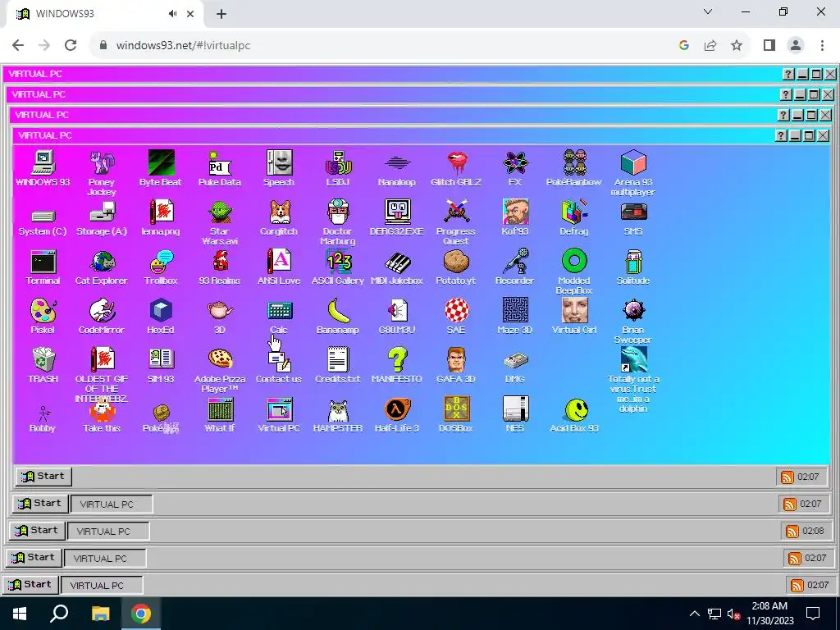This screenshot has width=840, height=630.
Task: Expand Chrome tab search chevron
Action: (x=708, y=11)
